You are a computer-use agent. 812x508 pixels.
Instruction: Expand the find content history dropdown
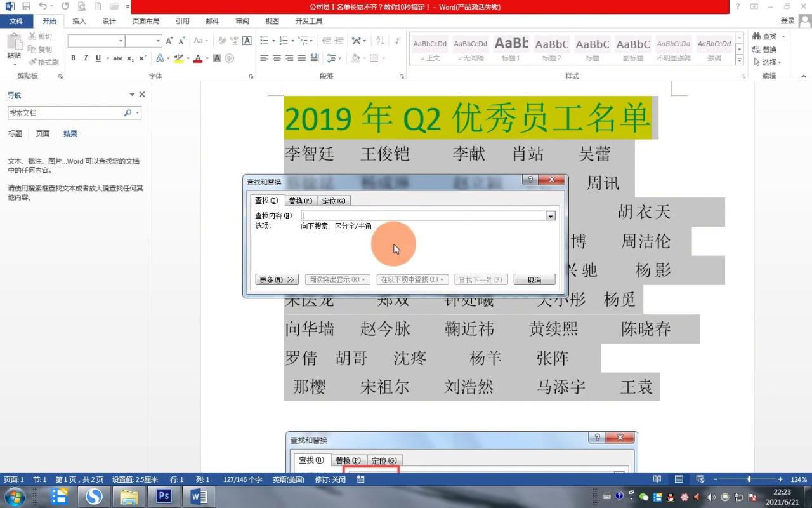click(x=549, y=215)
